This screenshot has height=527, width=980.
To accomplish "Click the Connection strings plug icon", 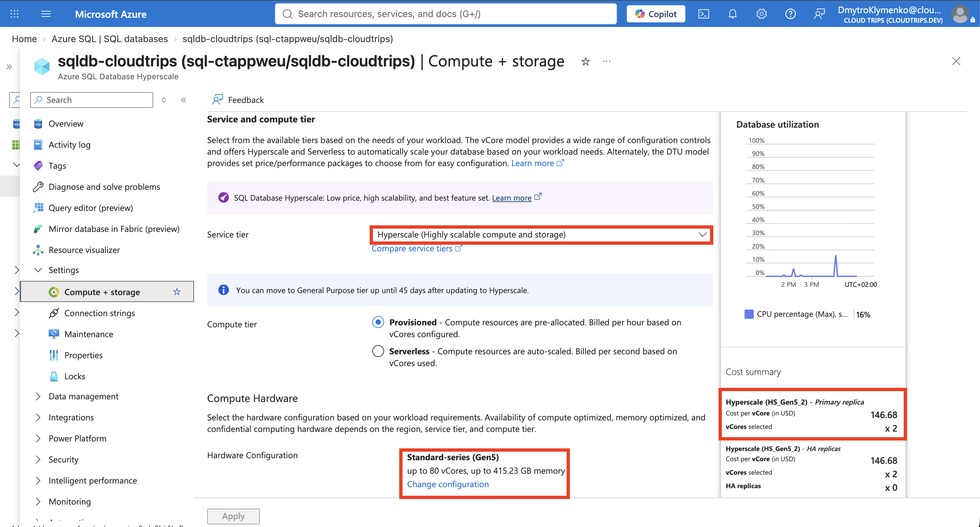I will pos(54,313).
